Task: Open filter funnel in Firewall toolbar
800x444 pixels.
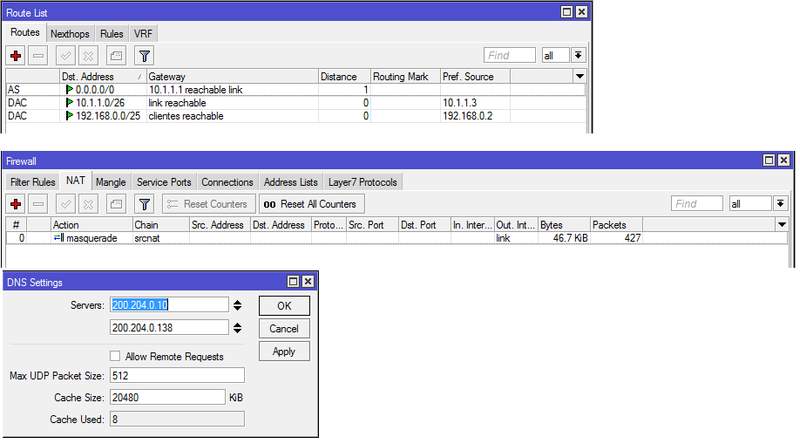Action: click(144, 204)
